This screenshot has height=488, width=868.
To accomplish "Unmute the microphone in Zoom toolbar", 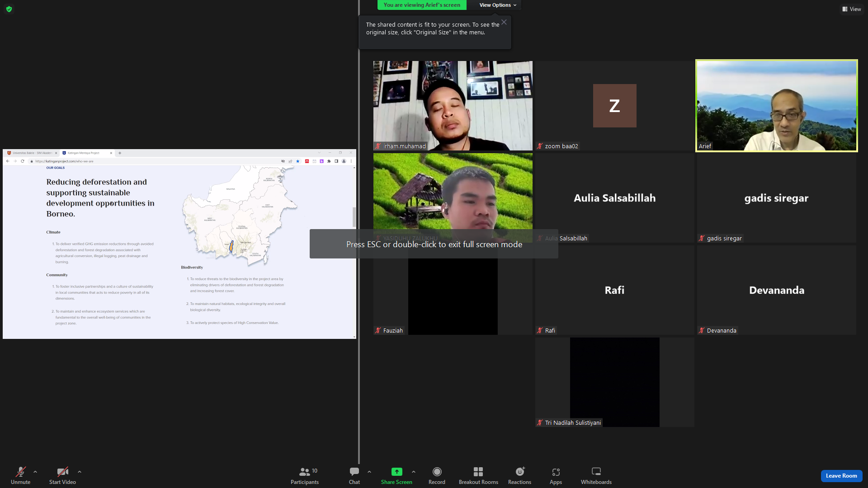I will click(21, 475).
